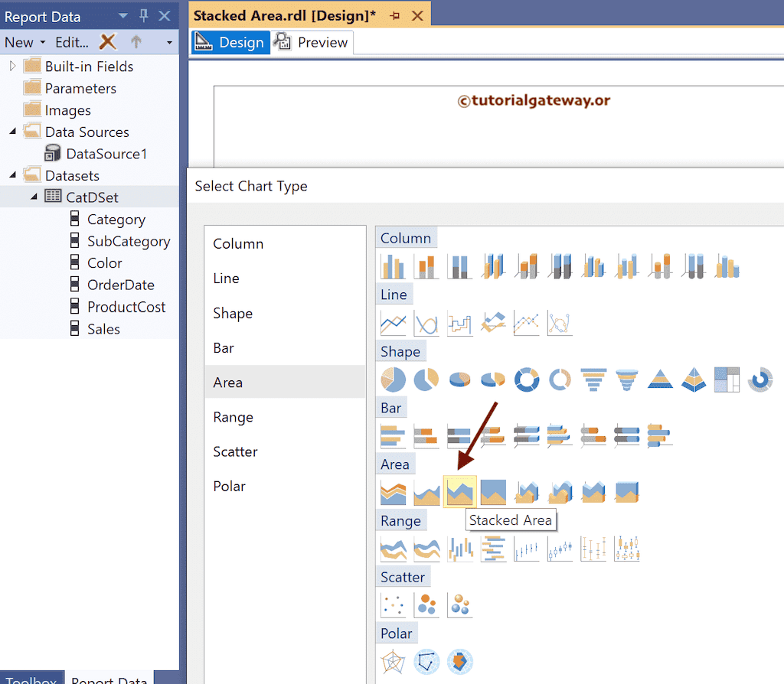Select the Stacked Area chart icon

coord(459,492)
